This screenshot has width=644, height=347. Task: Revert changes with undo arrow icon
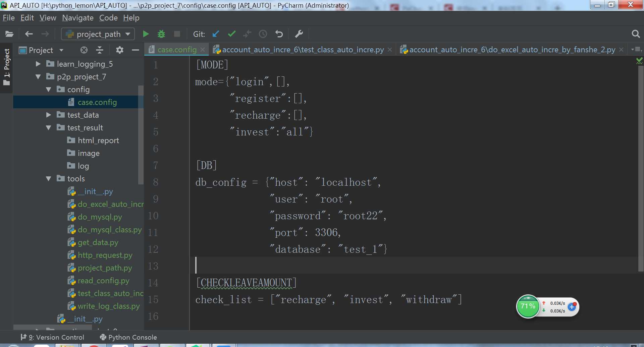(279, 34)
